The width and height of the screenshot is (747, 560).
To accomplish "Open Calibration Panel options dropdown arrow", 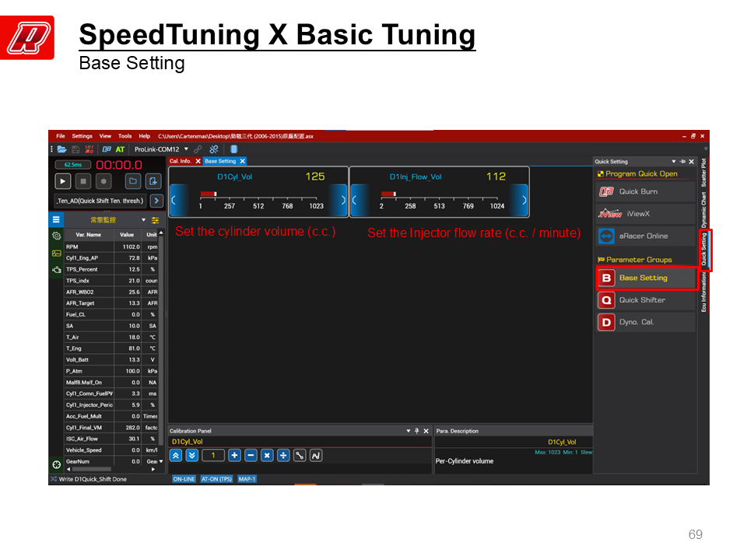I will pyautogui.click(x=409, y=431).
